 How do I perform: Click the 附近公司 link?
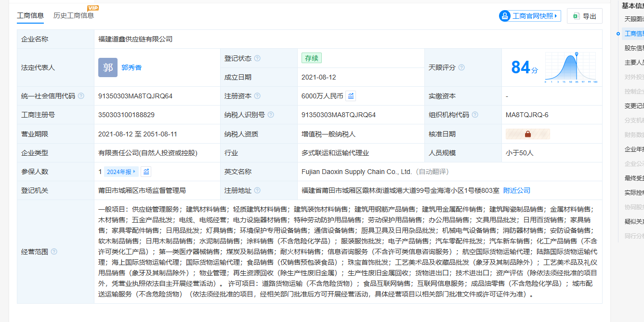click(516, 190)
